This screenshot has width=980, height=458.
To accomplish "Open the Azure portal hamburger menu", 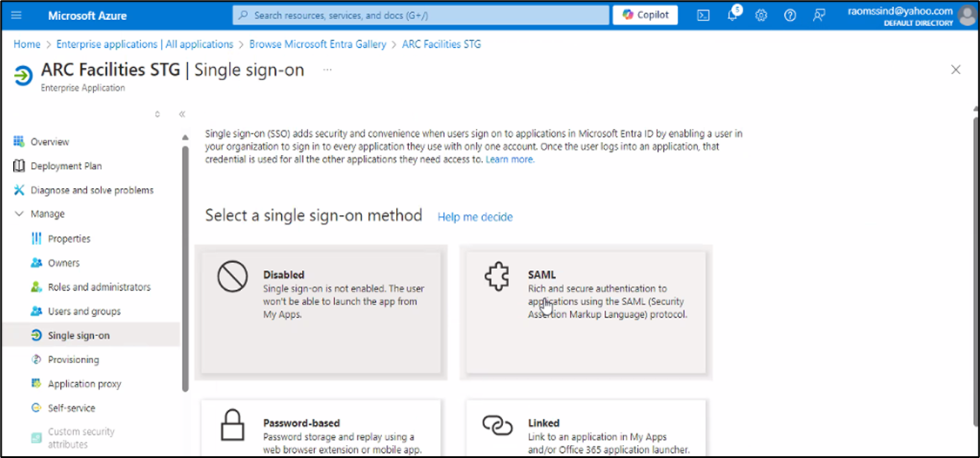I will click(17, 15).
